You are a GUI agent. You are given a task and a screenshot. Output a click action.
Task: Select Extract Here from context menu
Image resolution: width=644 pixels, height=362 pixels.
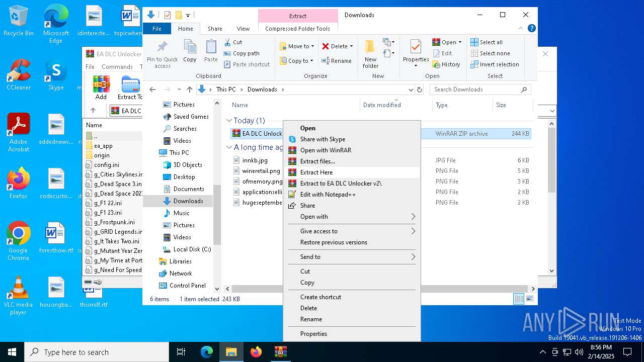click(x=352, y=172)
